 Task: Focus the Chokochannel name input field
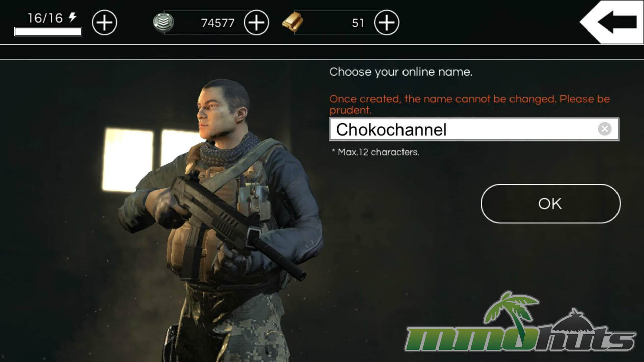(x=474, y=129)
